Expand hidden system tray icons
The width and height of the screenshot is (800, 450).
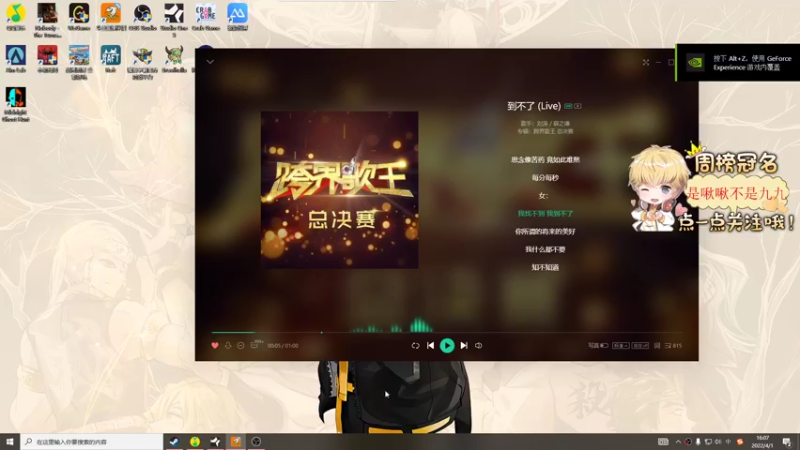click(x=678, y=442)
